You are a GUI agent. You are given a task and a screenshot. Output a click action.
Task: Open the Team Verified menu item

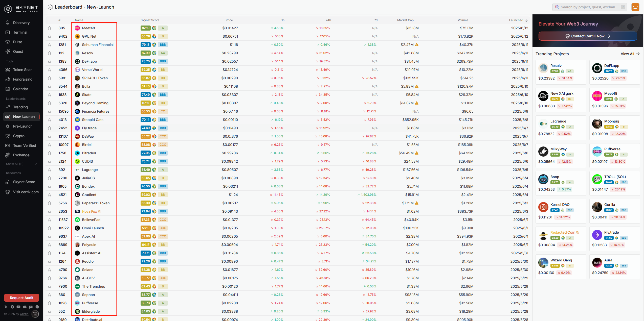21,145
